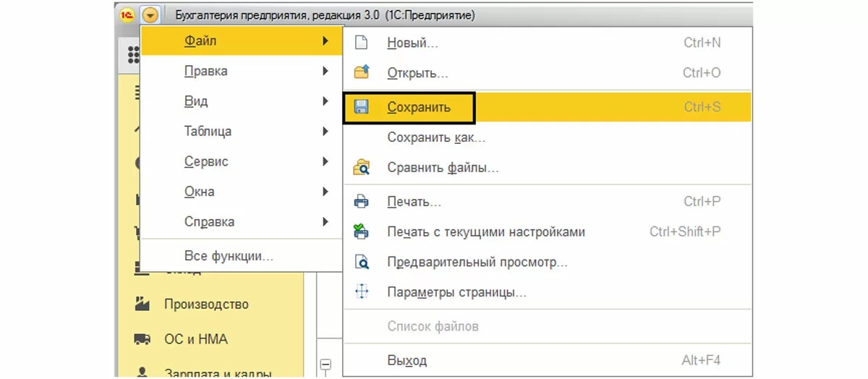Open the ОС и НМА sidebar section
The height and width of the screenshot is (379, 868).
(195, 339)
